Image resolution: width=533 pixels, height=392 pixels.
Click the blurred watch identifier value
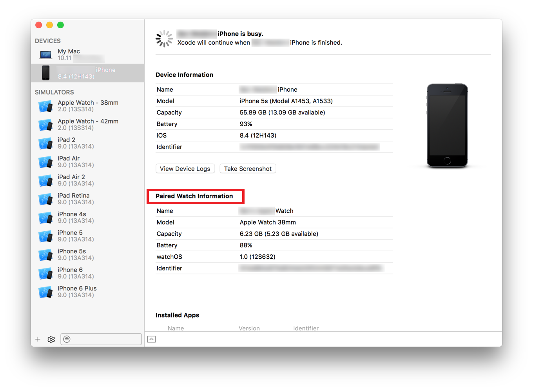click(x=310, y=268)
